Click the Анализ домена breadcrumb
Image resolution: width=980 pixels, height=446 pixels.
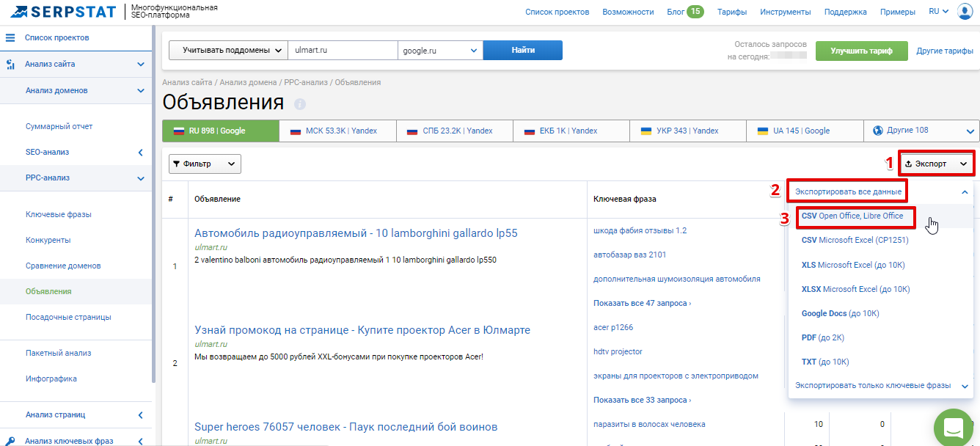tap(248, 82)
